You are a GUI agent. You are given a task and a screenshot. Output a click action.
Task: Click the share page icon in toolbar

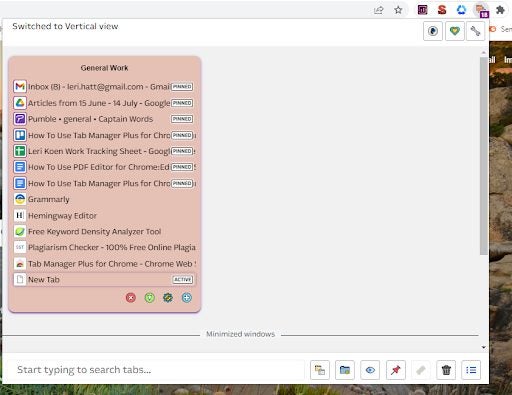(379, 10)
